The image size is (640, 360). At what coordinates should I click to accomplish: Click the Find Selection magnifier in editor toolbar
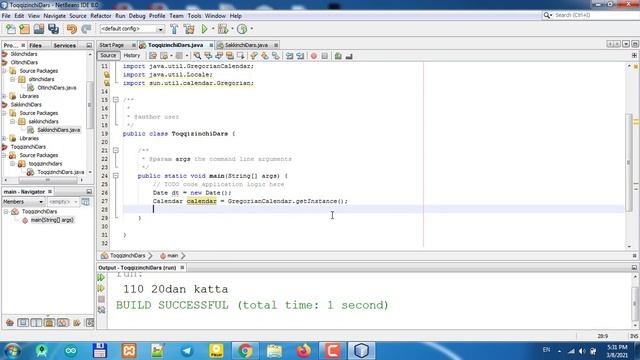197,56
